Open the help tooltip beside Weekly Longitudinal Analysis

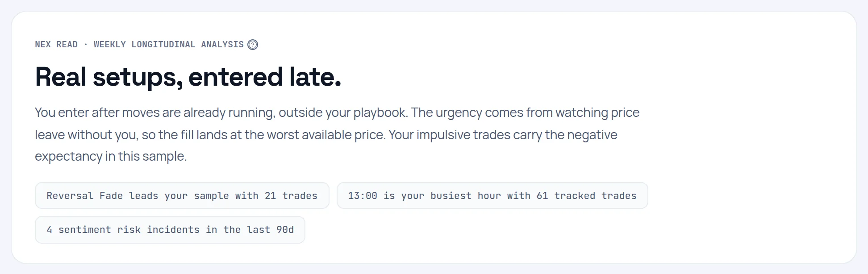pyautogui.click(x=253, y=45)
